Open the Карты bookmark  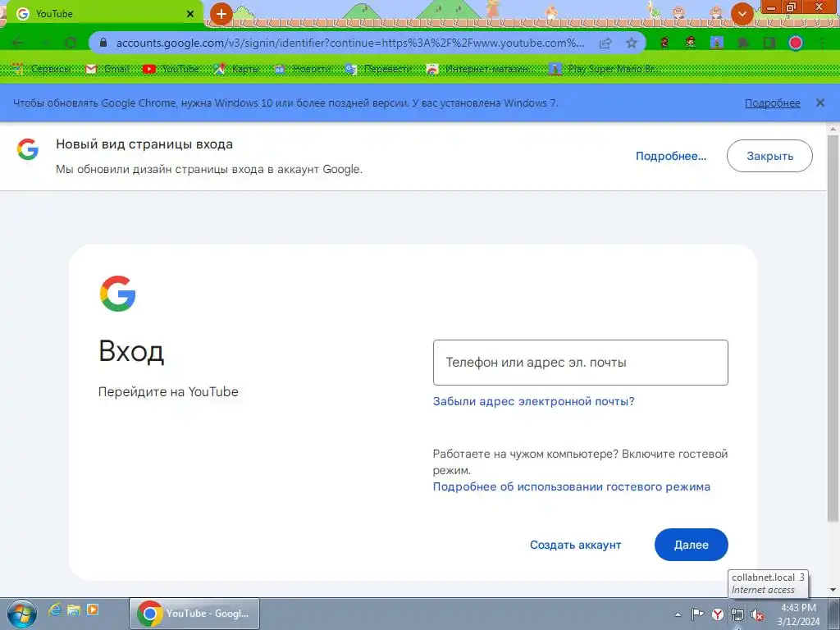[236, 69]
